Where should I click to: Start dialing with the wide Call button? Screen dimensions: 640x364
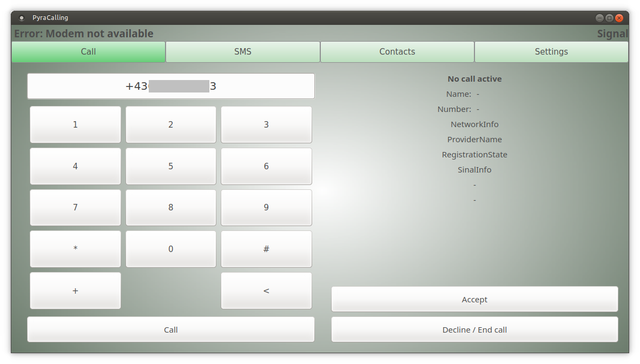pos(171,330)
